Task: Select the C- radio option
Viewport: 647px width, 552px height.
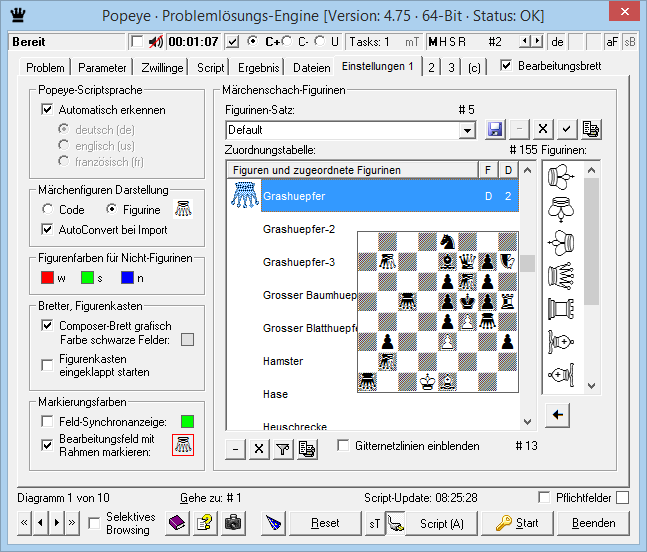Action: [x=287, y=41]
